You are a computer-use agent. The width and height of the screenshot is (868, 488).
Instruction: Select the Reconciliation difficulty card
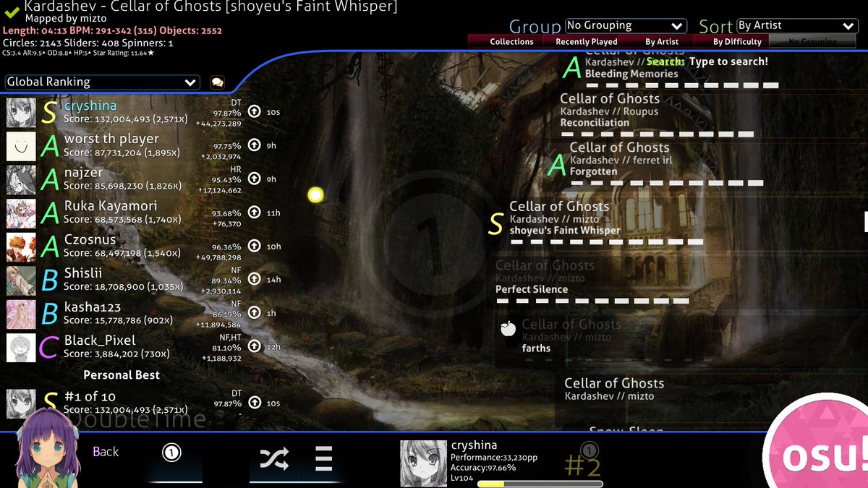(x=709, y=114)
